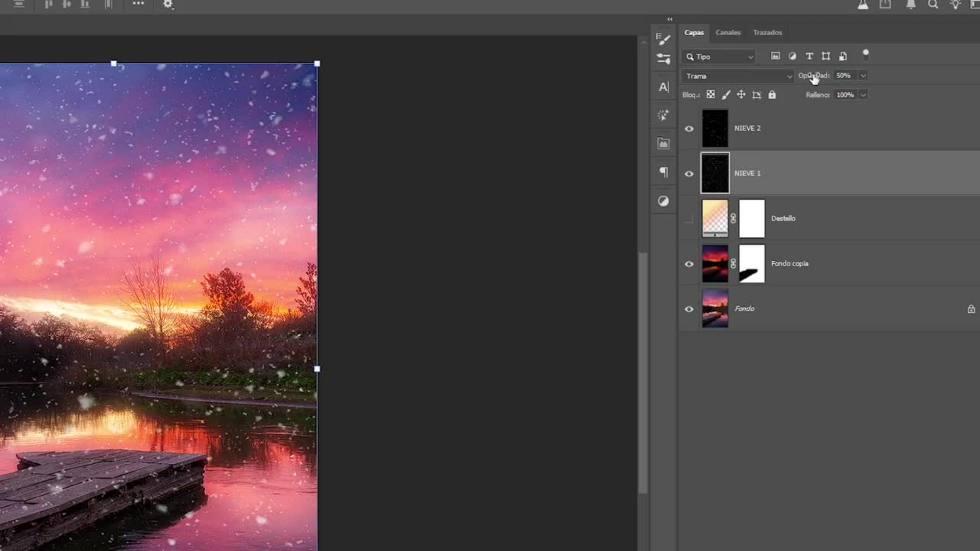The image size is (980, 551).
Task: Expand the Tipo filter dropdown
Action: [x=750, y=57]
